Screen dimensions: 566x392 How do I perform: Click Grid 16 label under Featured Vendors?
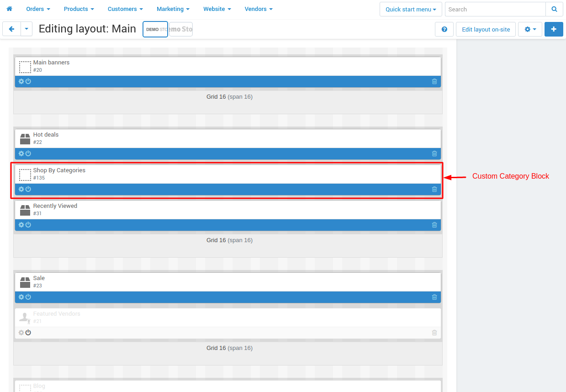[229, 348]
